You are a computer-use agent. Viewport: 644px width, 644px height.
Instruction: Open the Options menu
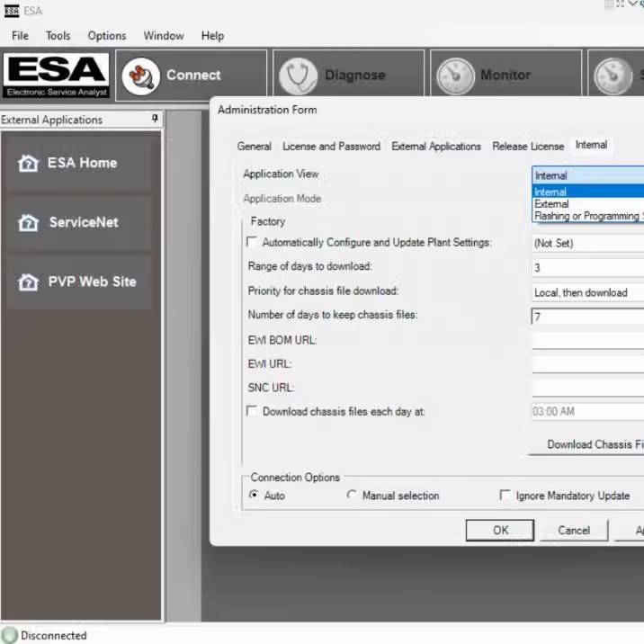[106, 36]
